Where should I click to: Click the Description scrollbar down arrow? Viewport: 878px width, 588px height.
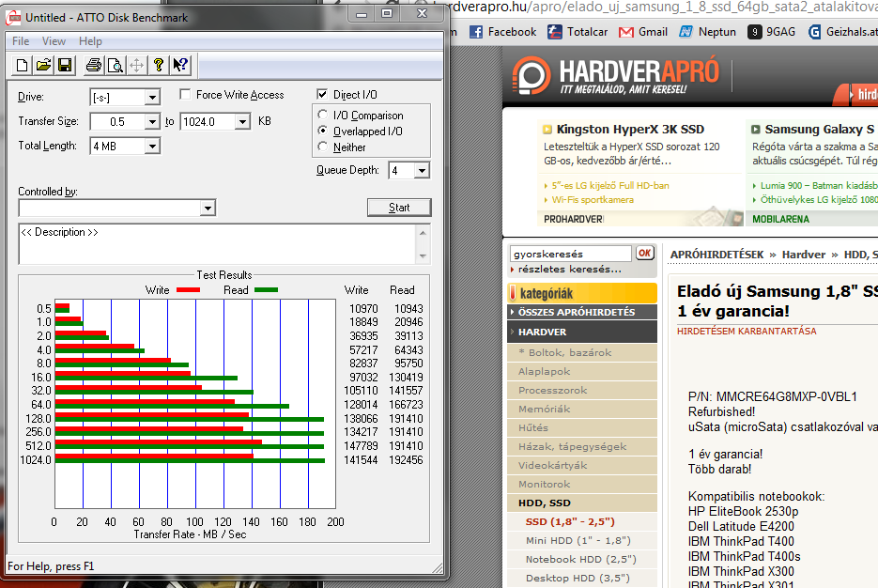pos(423,255)
